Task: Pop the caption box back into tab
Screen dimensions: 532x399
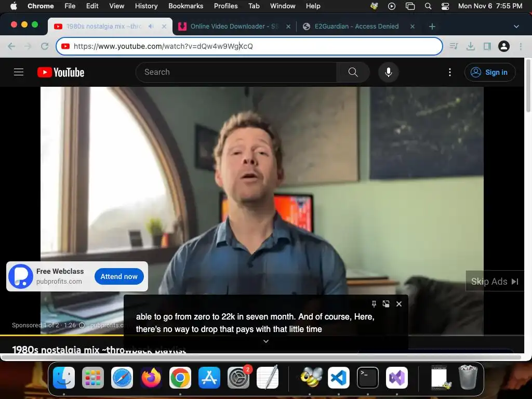Action: point(386,304)
